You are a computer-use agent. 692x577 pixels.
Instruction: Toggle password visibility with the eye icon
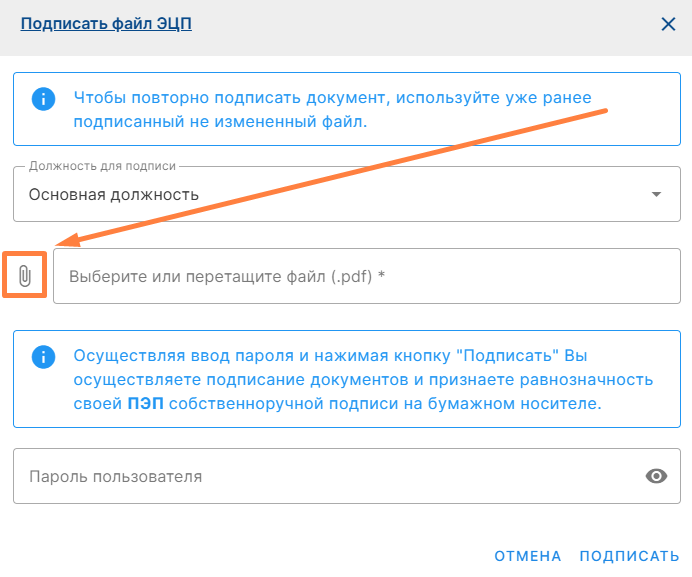pyautogui.click(x=656, y=476)
